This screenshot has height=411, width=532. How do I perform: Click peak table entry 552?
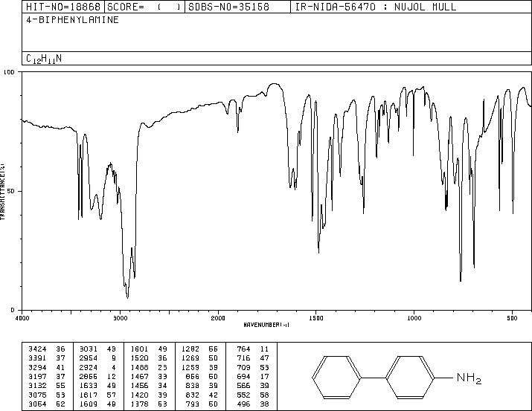[x=253, y=395]
